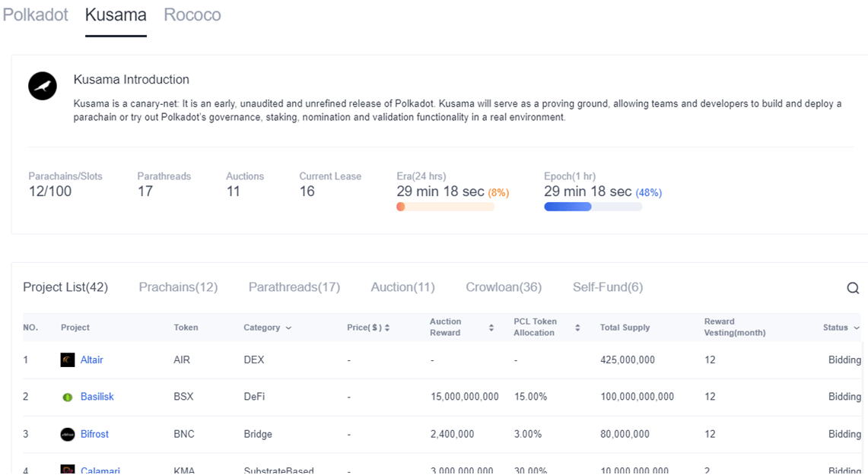
Task: Select the Kusama network tab
Action: (x=116, y=15)
